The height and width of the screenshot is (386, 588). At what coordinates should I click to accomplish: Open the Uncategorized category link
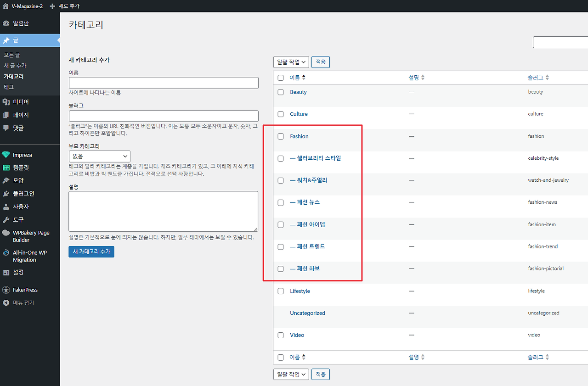[x=307, y=313]
